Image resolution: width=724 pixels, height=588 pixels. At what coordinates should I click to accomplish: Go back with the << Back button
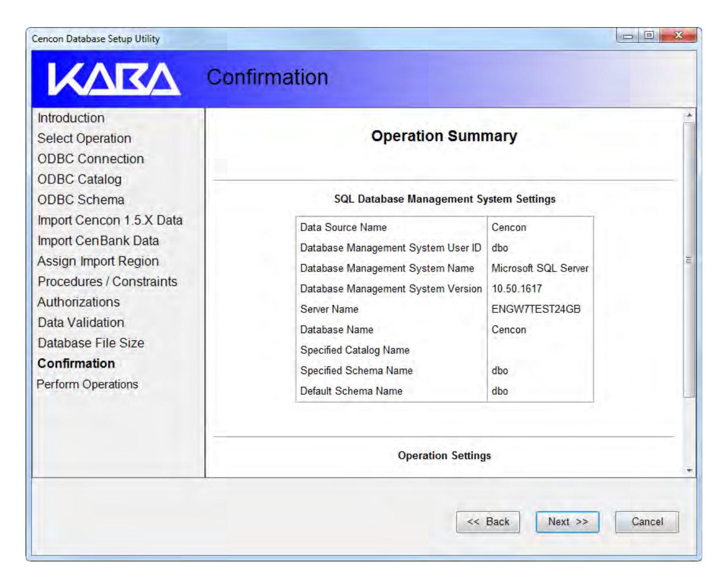(488, 522)
